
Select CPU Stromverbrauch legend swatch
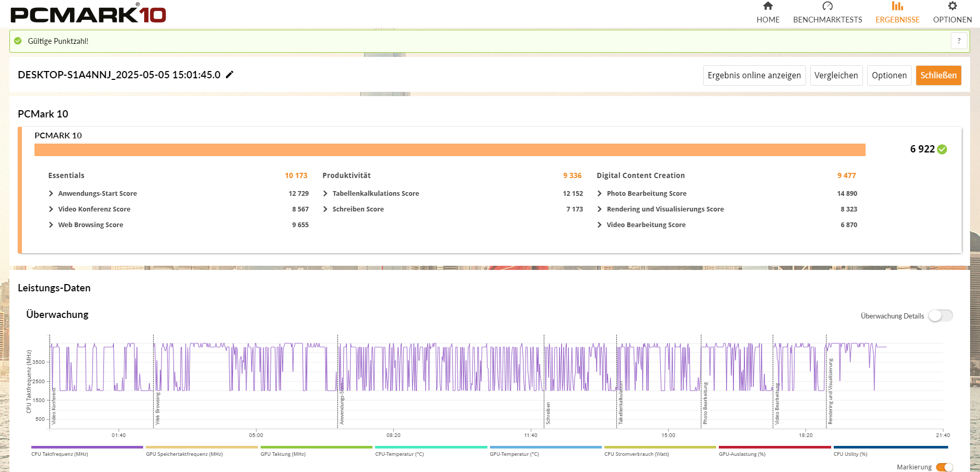(x=660, y=447)
